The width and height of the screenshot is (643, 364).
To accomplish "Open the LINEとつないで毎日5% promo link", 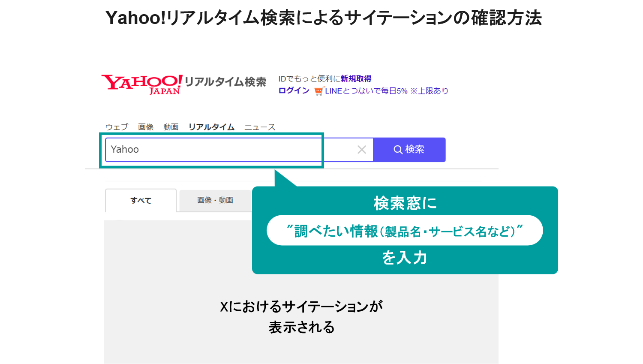I will (387, 91).
